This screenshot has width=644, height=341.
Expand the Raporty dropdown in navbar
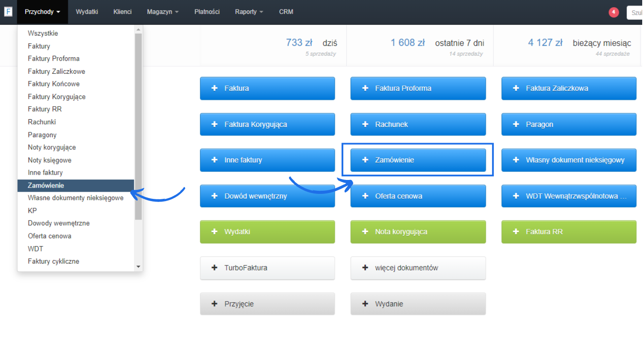(x=249, y=12)
